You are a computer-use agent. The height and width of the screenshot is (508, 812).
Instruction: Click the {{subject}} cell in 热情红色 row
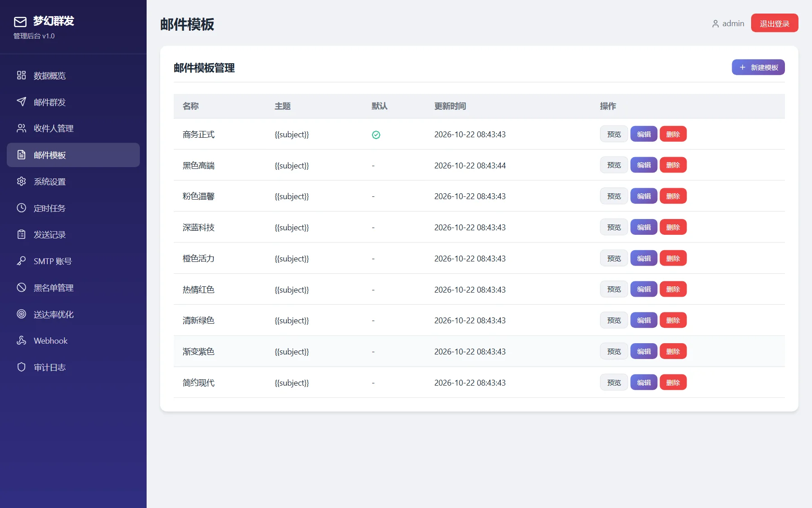pyautogui.click(x=292, y=289)
